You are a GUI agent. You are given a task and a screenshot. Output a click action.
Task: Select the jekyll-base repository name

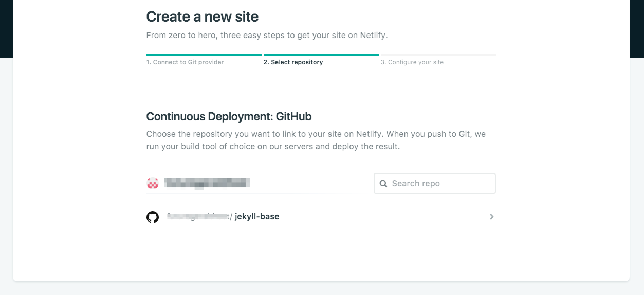[257, 217]
